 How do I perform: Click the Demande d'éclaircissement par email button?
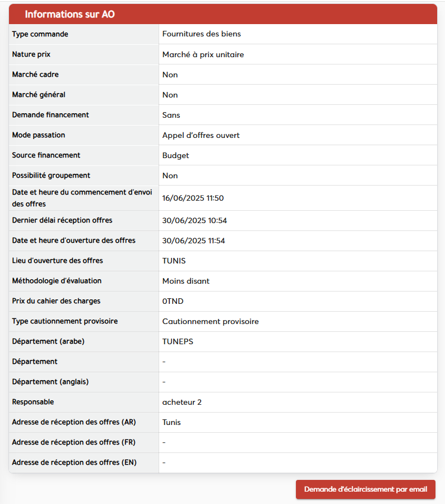[x=365, y=489]
